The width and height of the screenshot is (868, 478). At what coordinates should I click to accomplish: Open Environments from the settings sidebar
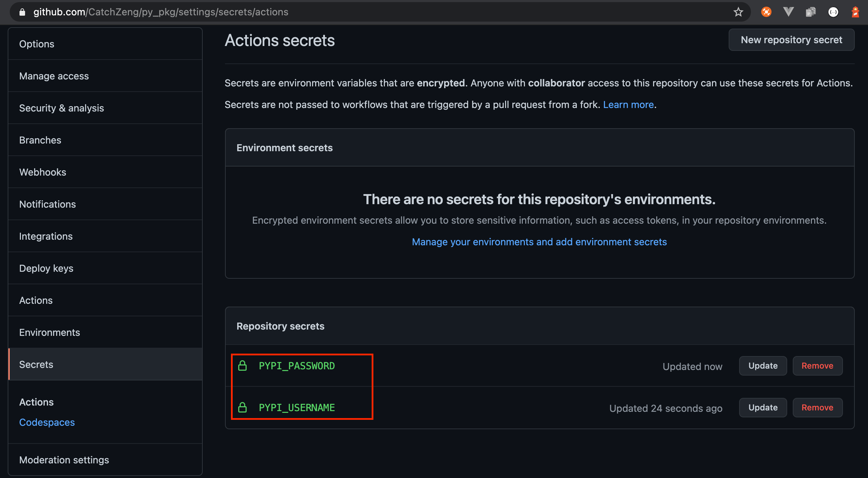[105, 332]
